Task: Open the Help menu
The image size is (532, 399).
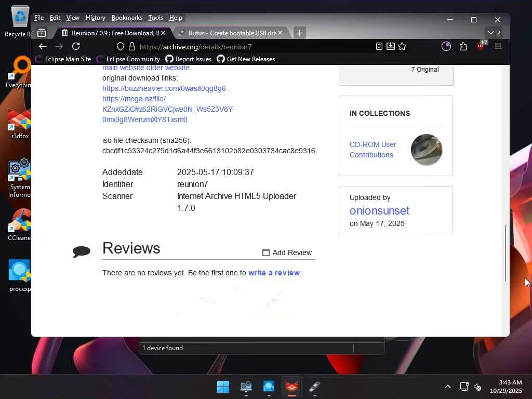Action: [x=176, y=18]
